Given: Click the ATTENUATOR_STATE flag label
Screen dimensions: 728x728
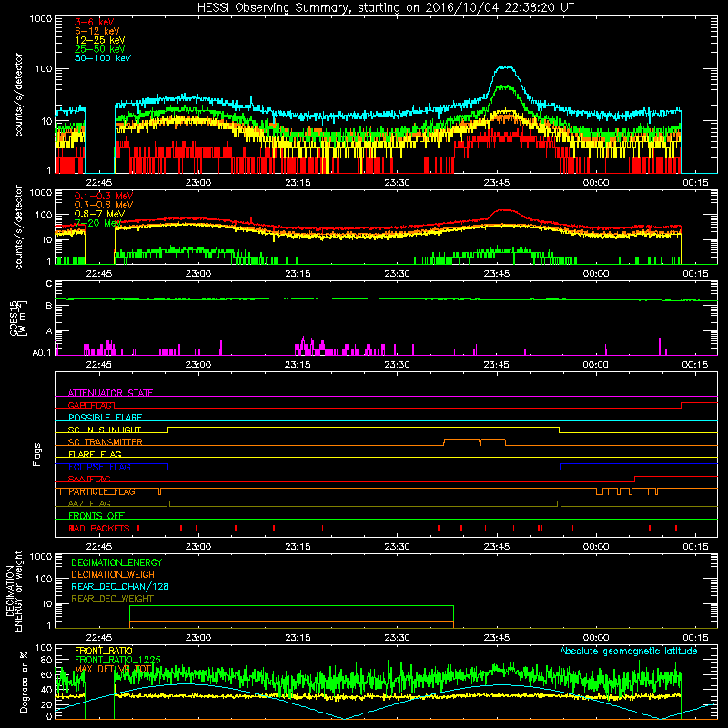Looking at the screenshot, I should click(x=110, y=393).
